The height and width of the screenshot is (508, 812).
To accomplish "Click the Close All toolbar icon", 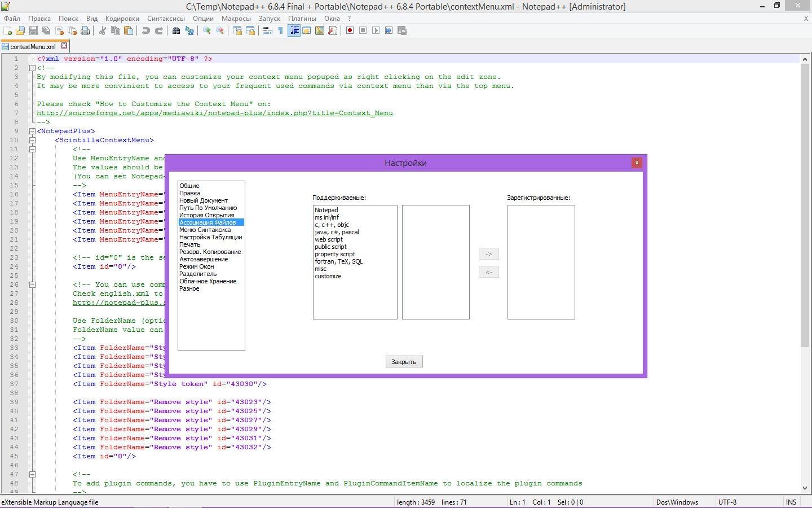I will [72, 30].
